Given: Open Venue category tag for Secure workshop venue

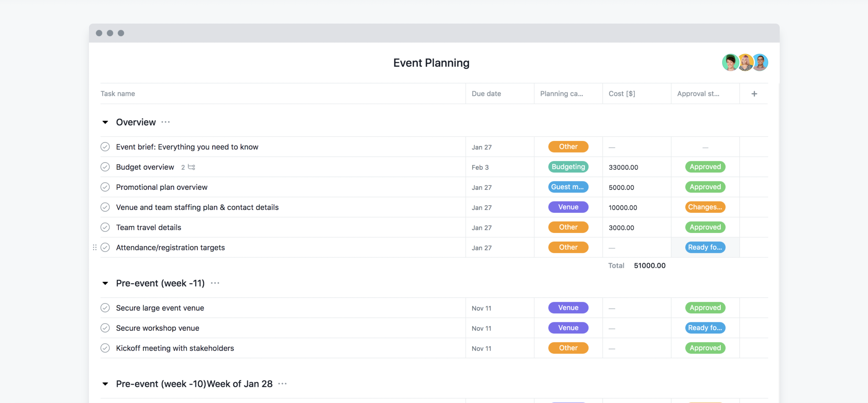Looking at the screenshot, I should 568,328.
